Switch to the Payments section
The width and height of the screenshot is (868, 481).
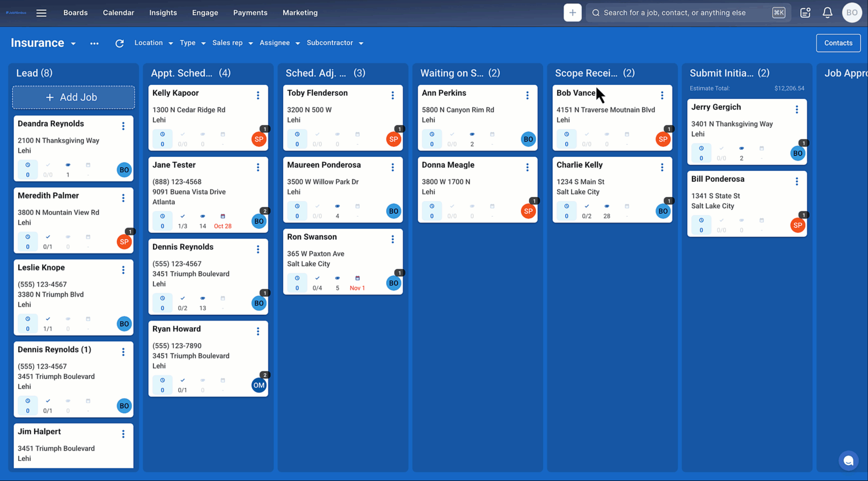pyautogui.click(x=250, y=13)
